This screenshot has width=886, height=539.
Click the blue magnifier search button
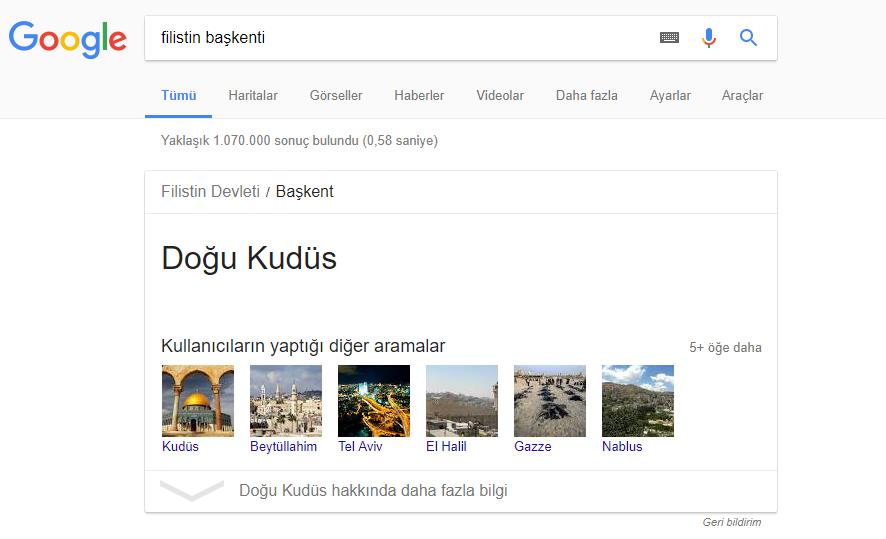[748, 38]
